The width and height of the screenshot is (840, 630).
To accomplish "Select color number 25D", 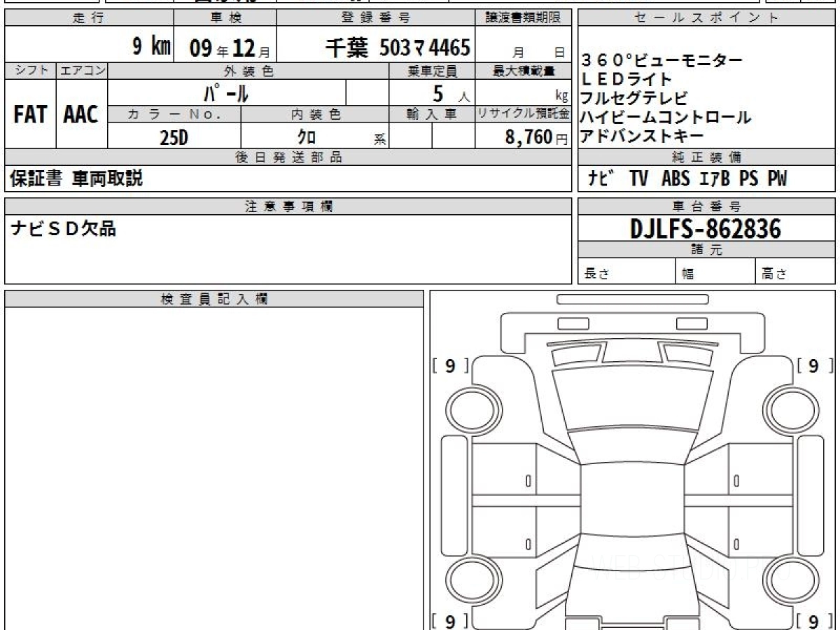I will coord(174,137).
